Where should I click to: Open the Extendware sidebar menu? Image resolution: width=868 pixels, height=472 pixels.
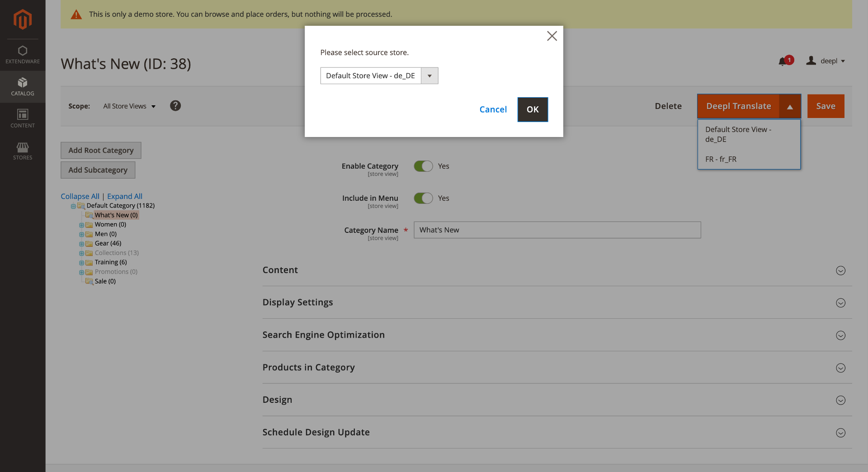[23, 55]
